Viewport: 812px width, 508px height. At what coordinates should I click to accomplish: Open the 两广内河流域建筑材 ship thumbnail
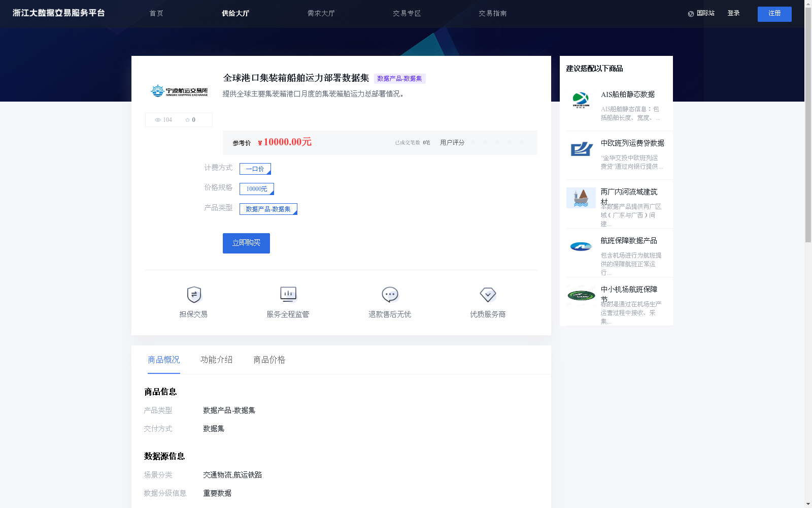click(x=581, y=198)
